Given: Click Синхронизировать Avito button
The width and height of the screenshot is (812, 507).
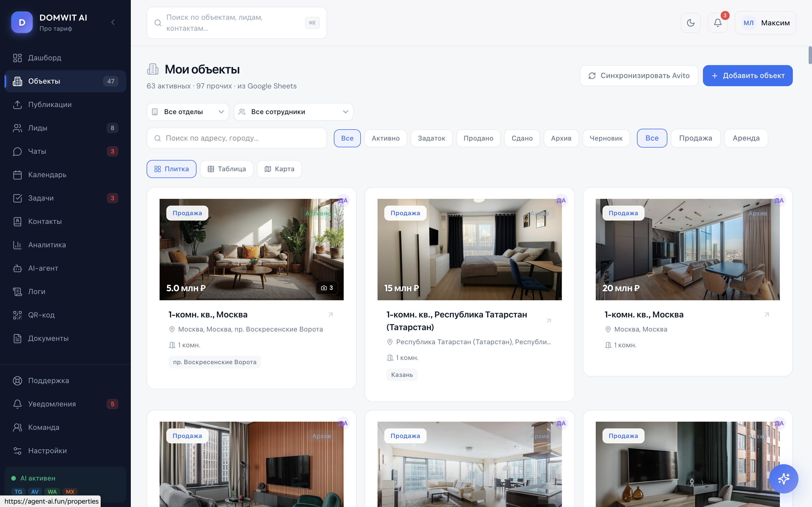Looking at the screenshot, I should click(639, 76).
